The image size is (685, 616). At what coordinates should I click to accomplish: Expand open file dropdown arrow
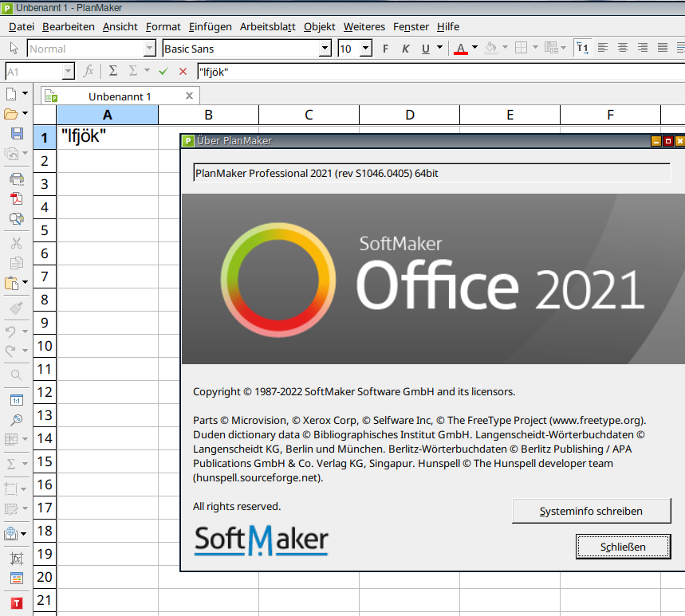(x=25, y=113)
